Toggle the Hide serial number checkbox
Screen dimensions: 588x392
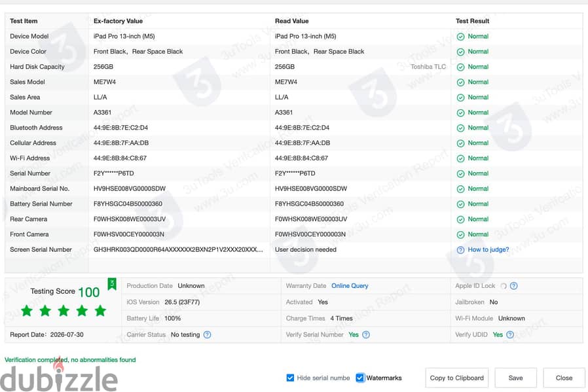click(x=290, y=378)
